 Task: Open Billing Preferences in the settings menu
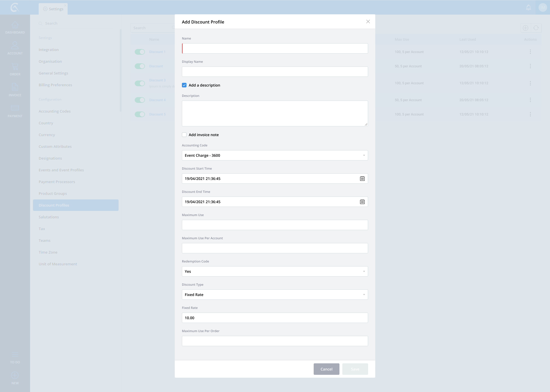point(55,85)
